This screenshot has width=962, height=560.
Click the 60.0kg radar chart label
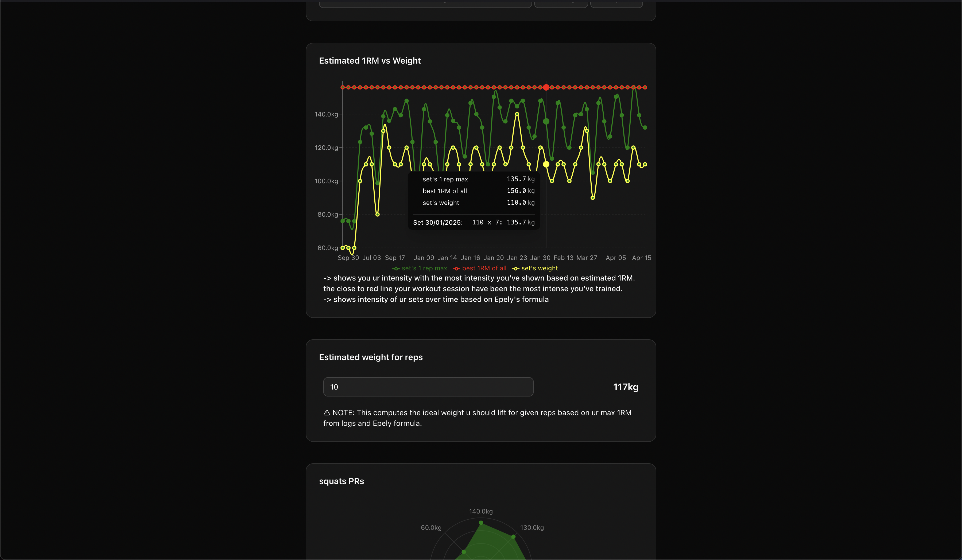[431, 528]
